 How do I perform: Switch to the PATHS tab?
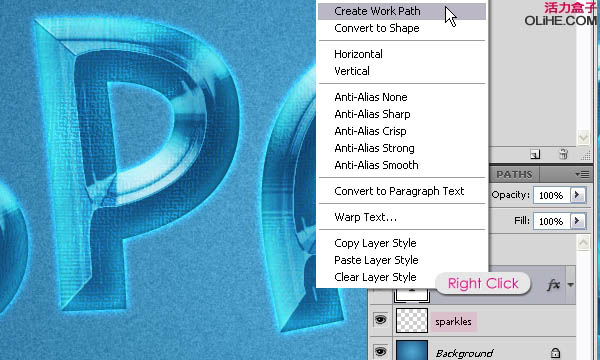(x=514, y=174)
